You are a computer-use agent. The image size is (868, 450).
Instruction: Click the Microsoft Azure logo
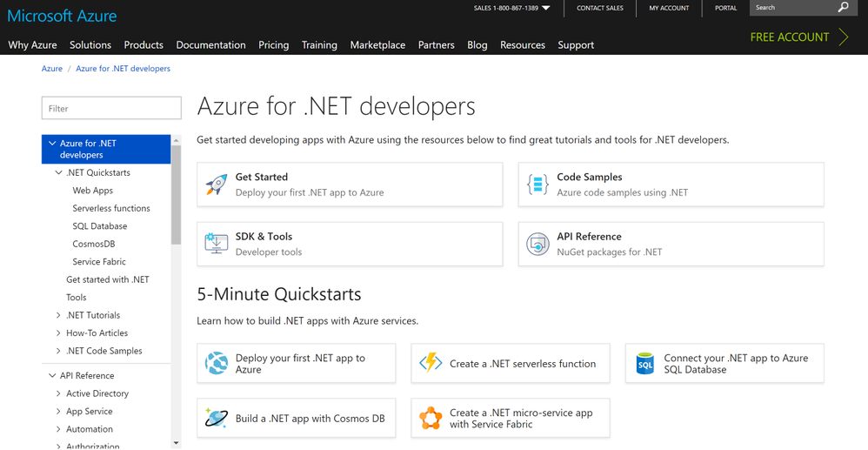(x=62, y=16)
